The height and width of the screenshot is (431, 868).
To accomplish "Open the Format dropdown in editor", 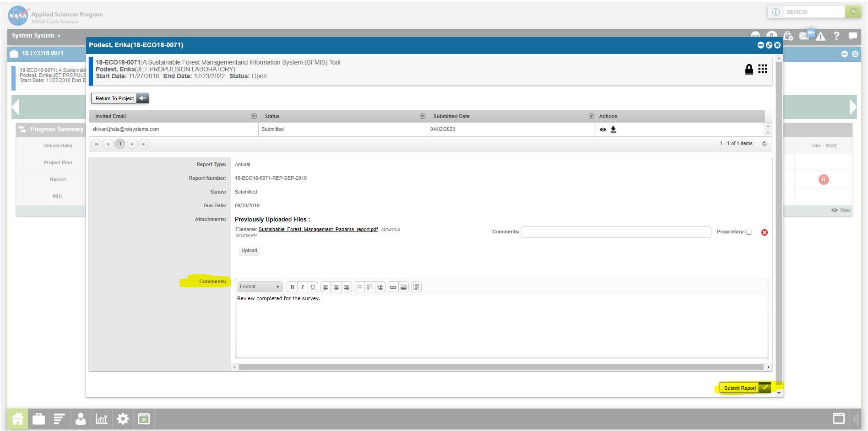I will [x=260, y=287].
